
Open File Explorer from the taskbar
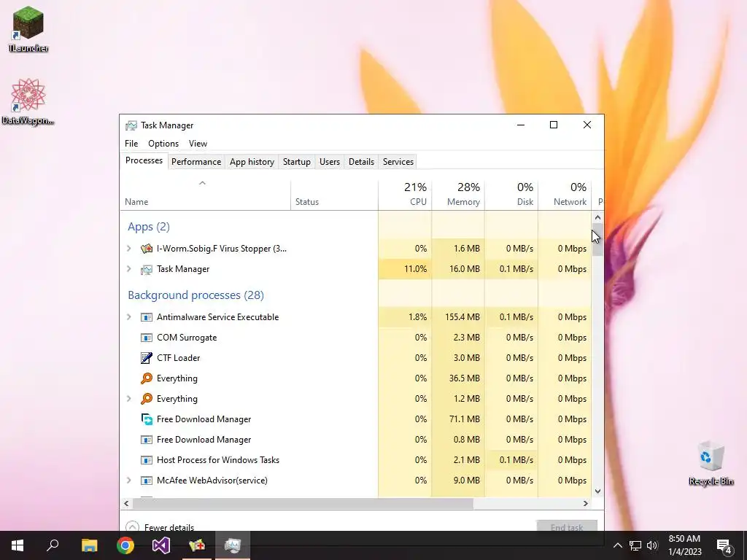tap(89, 545)
